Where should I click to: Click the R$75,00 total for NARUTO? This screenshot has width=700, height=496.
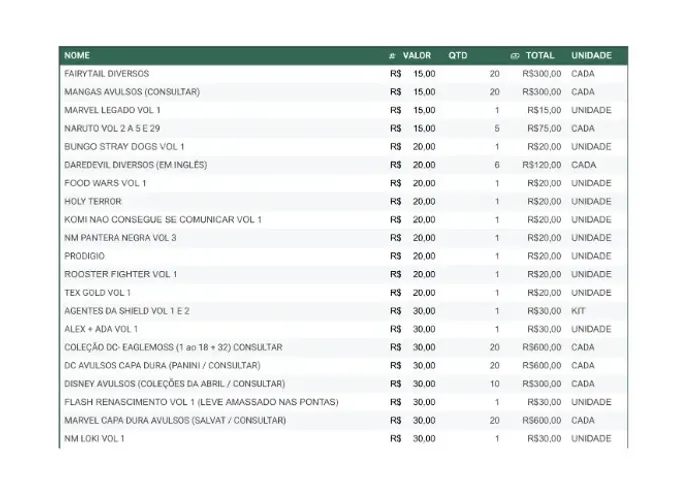pyautogui.click(x=544, y=129)
